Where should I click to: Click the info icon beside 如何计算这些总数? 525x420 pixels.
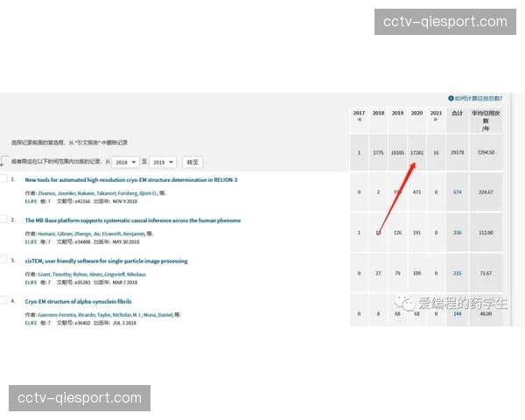click(451, 99)
